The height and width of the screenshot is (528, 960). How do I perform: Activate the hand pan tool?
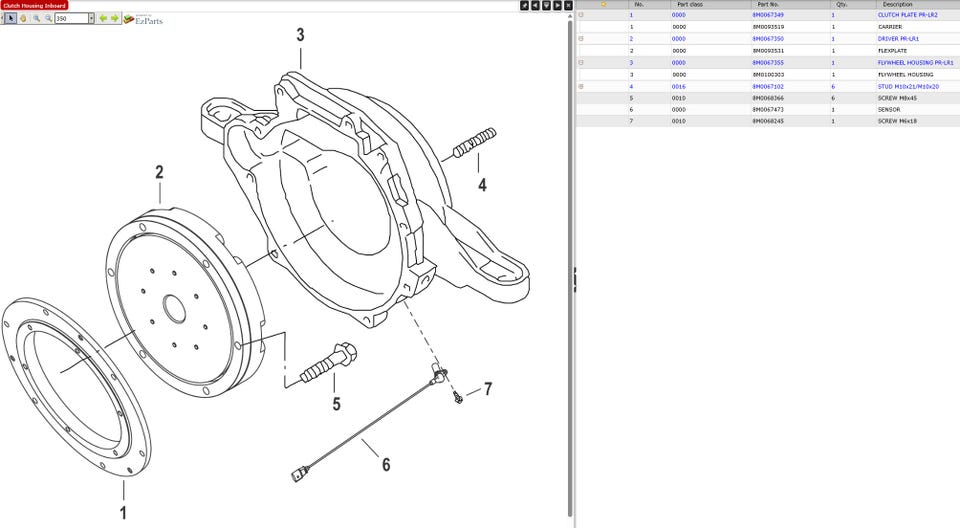pos(23,18)
